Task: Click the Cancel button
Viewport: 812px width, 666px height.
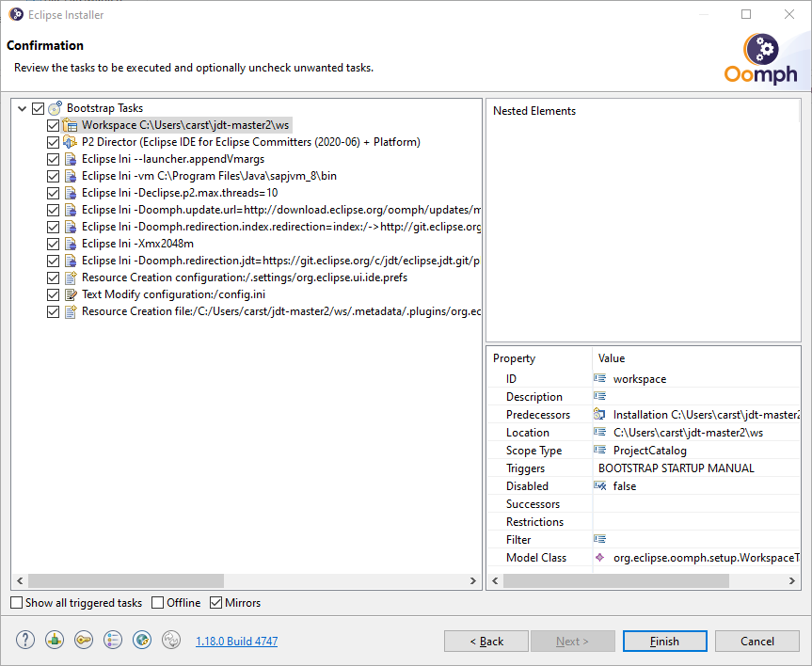Action: coord(757,642)
